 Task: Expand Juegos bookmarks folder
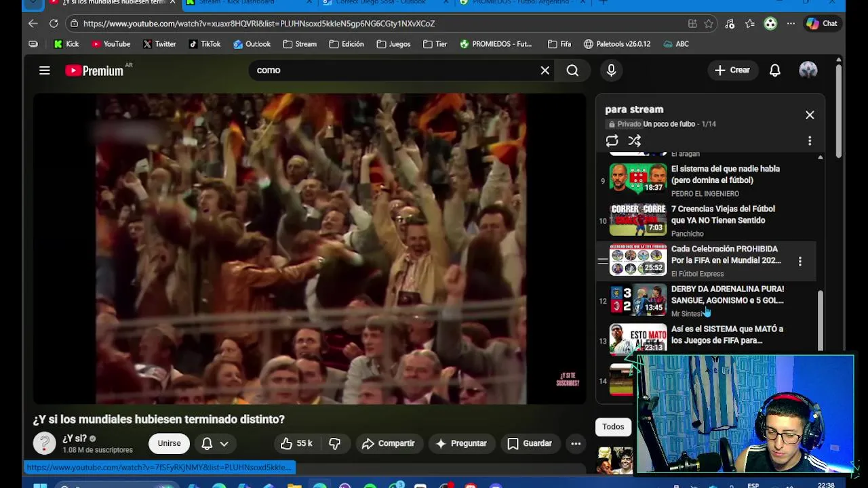(393, 44)
